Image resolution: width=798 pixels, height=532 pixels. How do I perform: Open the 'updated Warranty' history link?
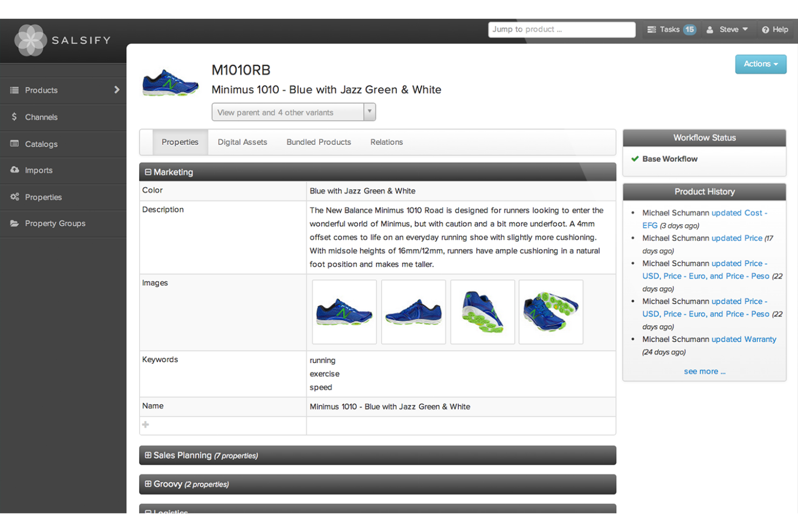(744, 340)
